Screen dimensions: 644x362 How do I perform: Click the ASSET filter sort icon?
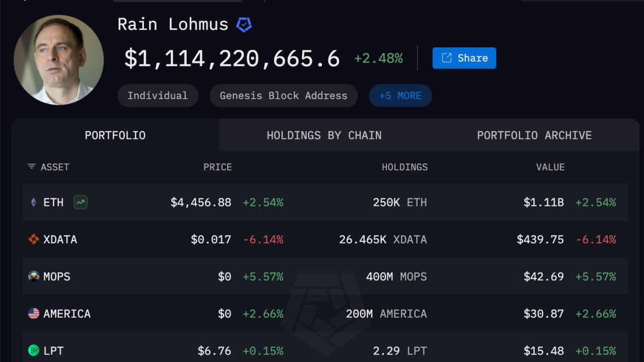[x=32, y=167]
